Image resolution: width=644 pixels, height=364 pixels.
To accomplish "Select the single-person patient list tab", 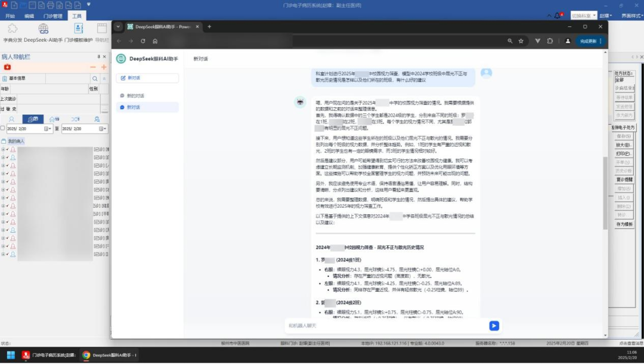I will tap(11, 119).
